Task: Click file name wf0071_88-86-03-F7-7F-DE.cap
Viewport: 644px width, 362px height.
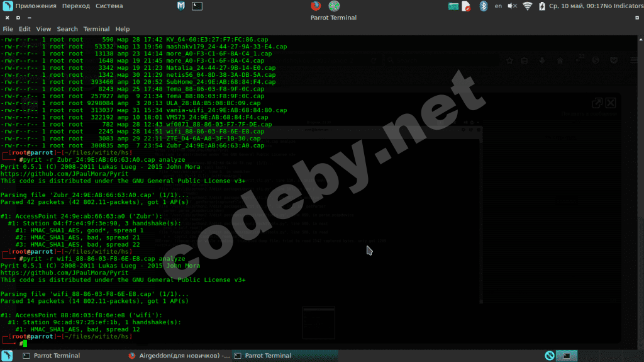Action: [x=219, y=124]
